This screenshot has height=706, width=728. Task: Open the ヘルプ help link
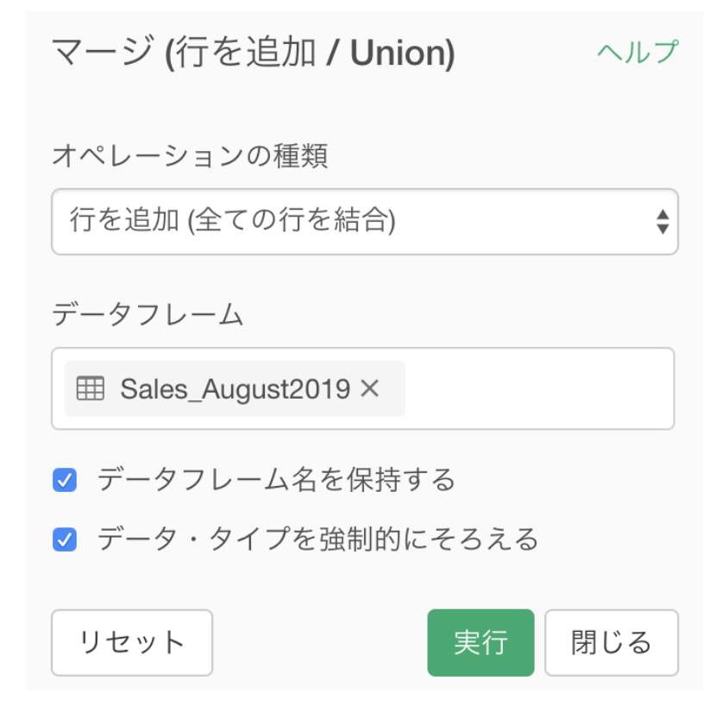tap(638, 52)
